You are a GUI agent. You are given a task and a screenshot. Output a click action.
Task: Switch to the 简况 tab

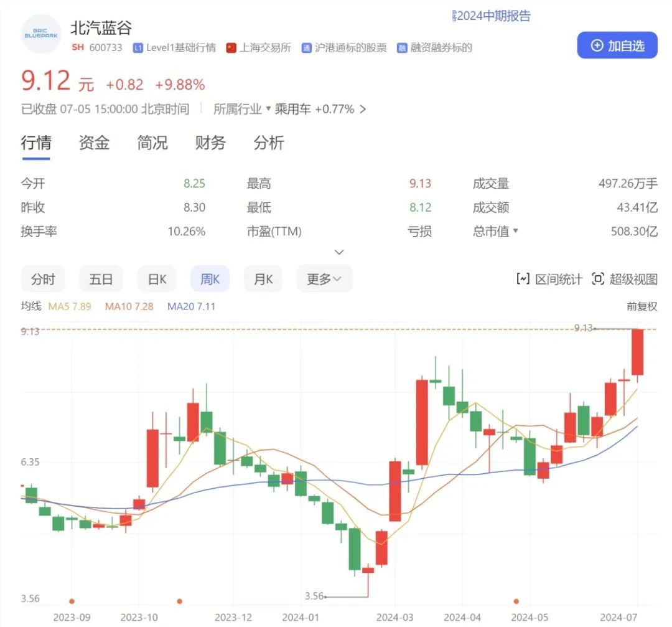point(152,143)
